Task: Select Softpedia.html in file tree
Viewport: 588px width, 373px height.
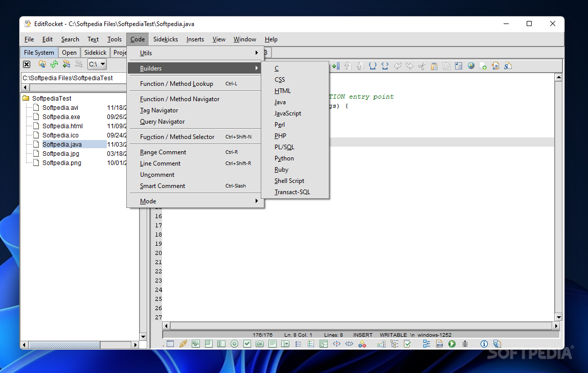Action: 62,126
